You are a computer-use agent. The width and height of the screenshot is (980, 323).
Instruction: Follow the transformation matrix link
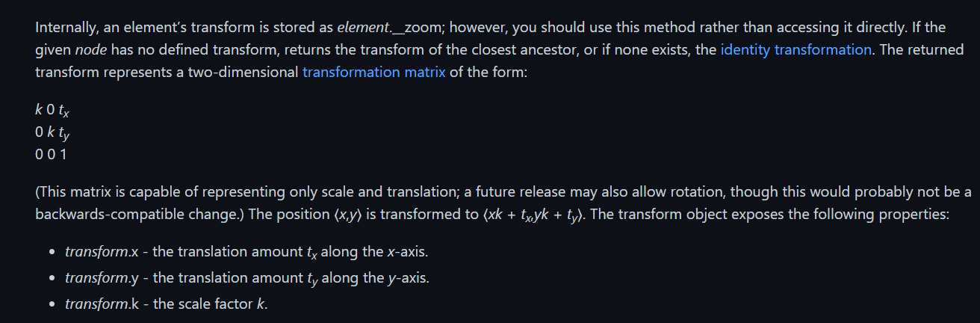click(373, 73)
